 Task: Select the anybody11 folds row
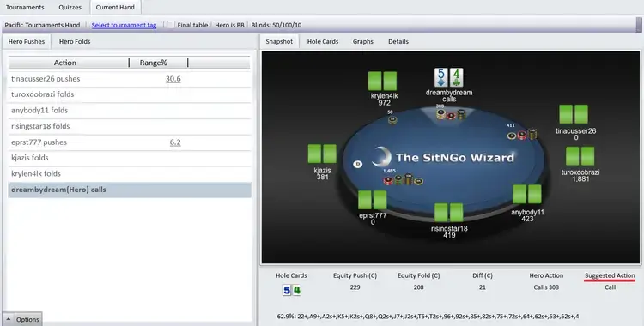[x=130, y=111]
